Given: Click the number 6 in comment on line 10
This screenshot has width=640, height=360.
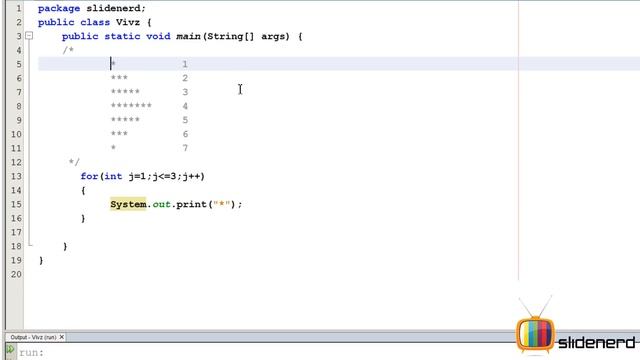Looking at the screenshot, I should [185, 134].
